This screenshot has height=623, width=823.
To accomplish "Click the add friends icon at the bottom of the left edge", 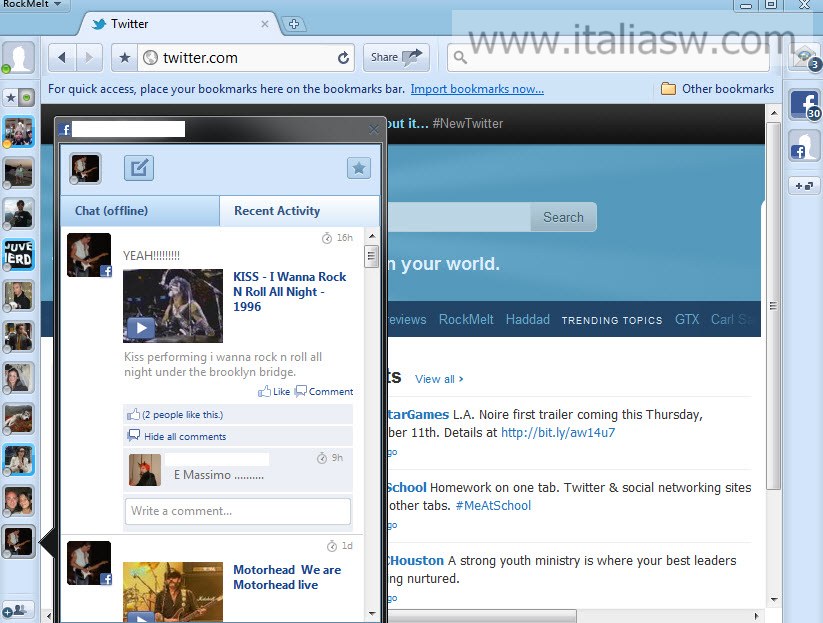I will click(17, 610).
